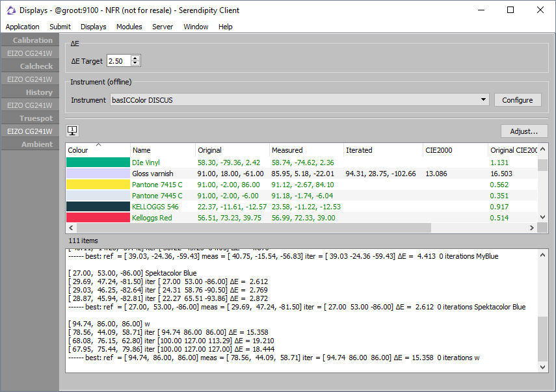This screenshot has height=392, width=556.
Task: Sort by the Original column header
Action: 232,150
